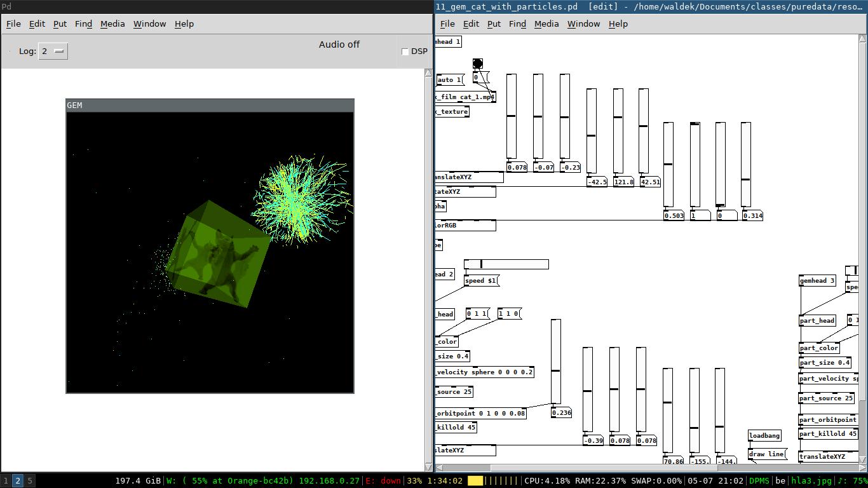Click the 42.51 number box
The width and height of the screenshot is (868, 488).
click(x=649, y=182)
